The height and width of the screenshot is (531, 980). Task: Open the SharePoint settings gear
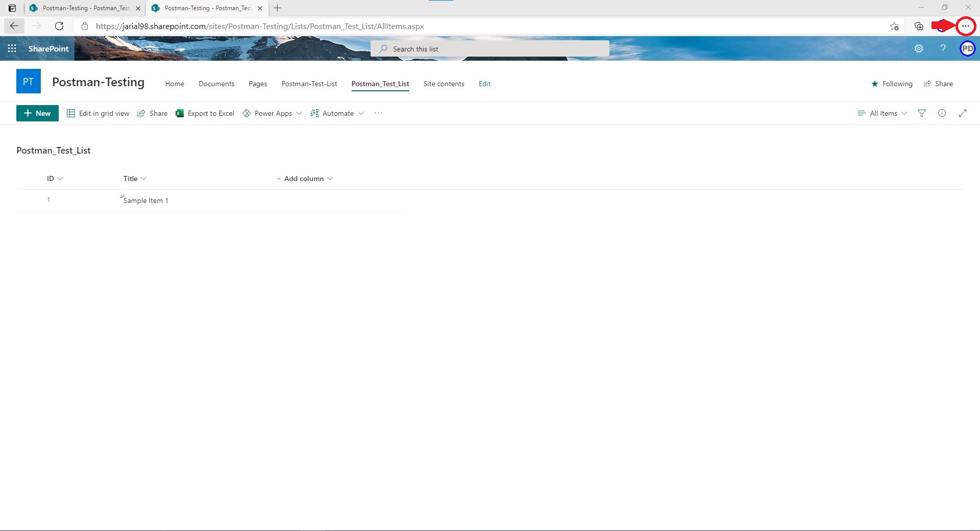(919, 48)
